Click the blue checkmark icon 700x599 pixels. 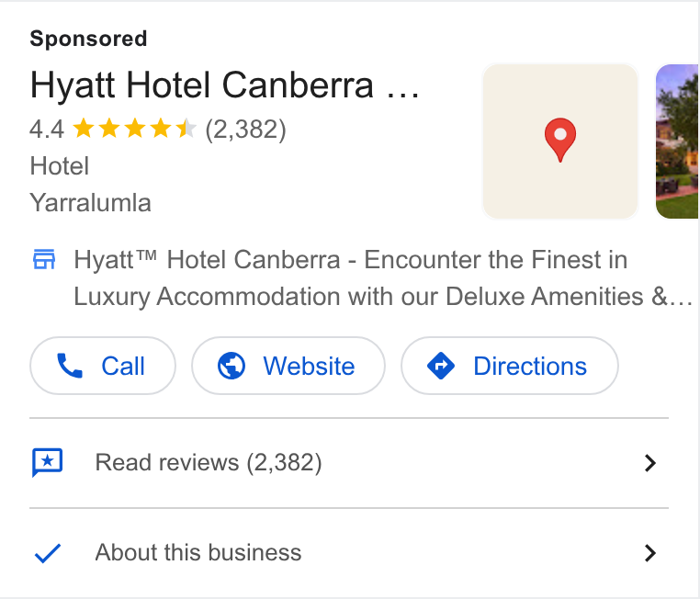48,553
